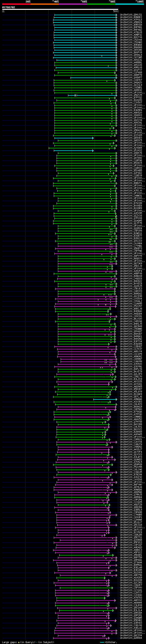
Task: Select the UniRef100_B8KCJ8 label
Action: 131,308
